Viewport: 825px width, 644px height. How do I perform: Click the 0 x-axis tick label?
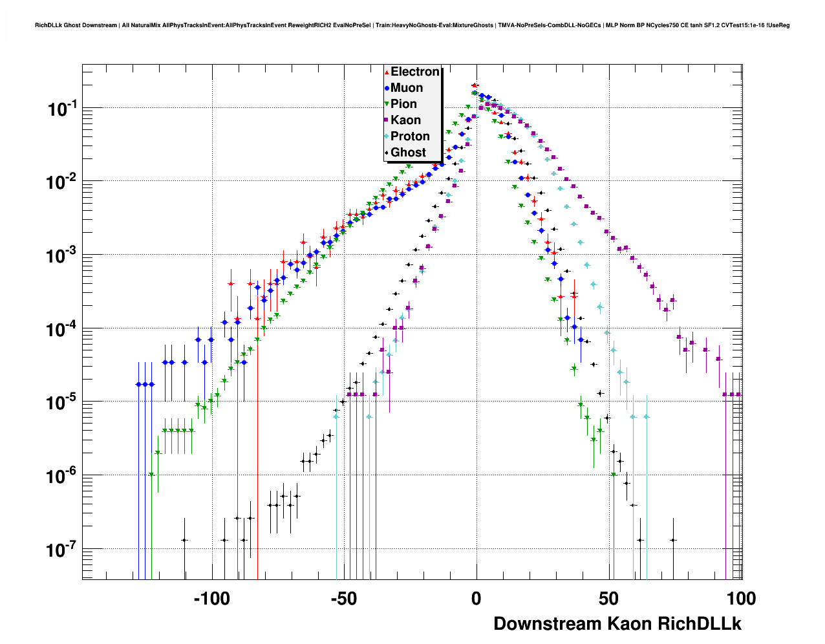click(x=477, y=599)
